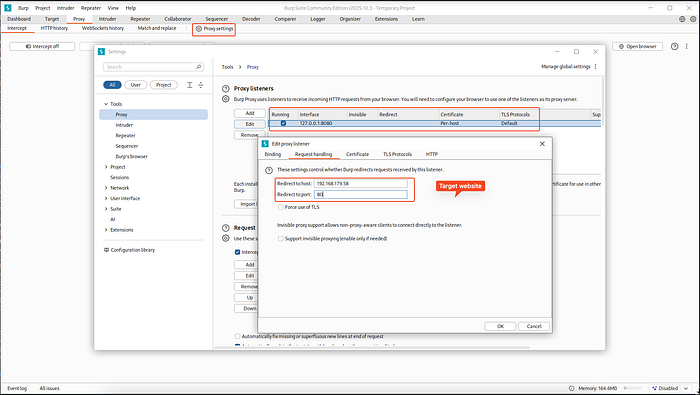Viewport: 700px width, 395px height.
Task: Open help for Proxy listeners section
Action: coord(226,88)
